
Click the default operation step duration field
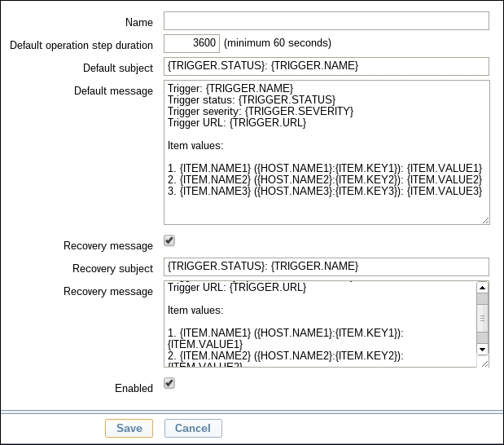(x=191, y=43)
